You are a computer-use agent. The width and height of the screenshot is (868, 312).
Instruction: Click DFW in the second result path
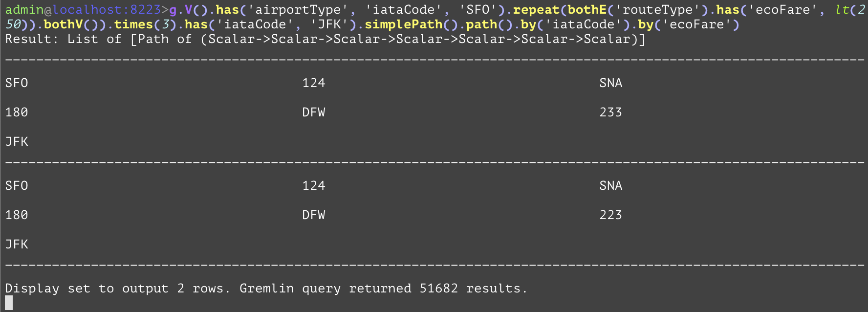click(x=313, y=215)
